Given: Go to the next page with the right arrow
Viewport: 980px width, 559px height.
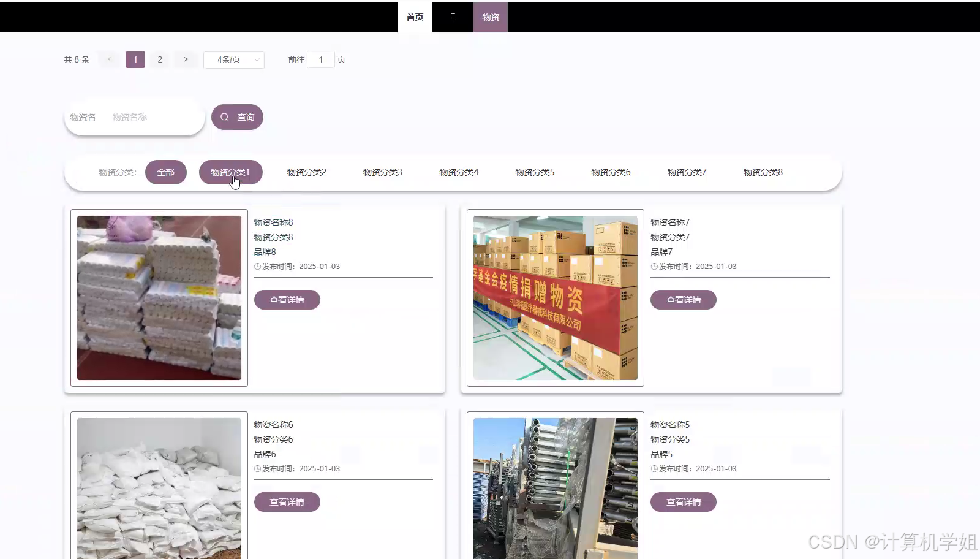Looking at the screenshot, I should pos(186,59).
